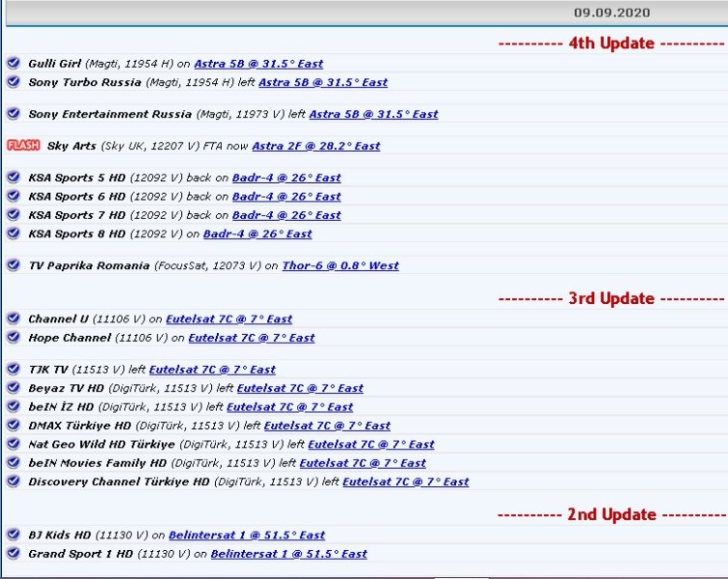The height and width of the screenshot is (579, 728).
Task: Click the 09.09.2020 date header
Action: point(611,13)
